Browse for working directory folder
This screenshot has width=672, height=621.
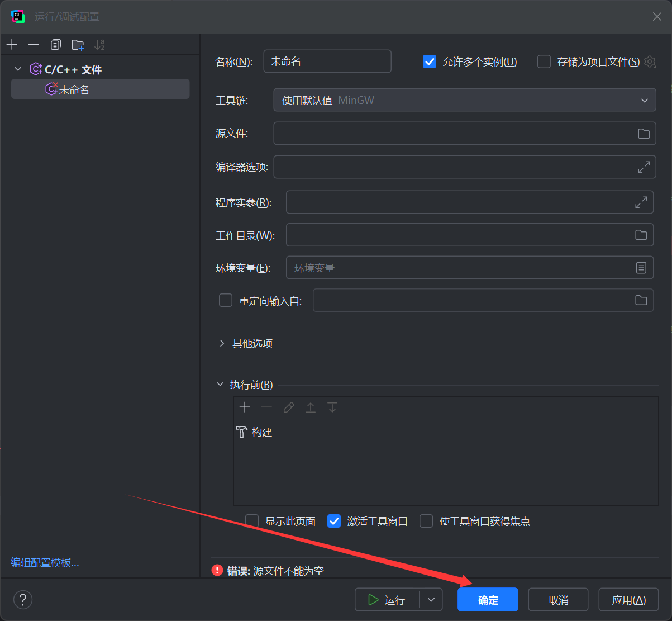coord(641,235)
